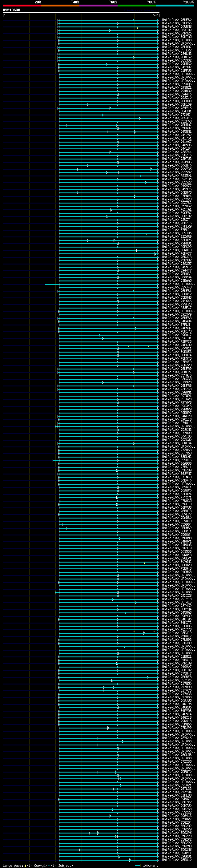Click the UniRef100_A6XIA1 label

click(177, 210)
